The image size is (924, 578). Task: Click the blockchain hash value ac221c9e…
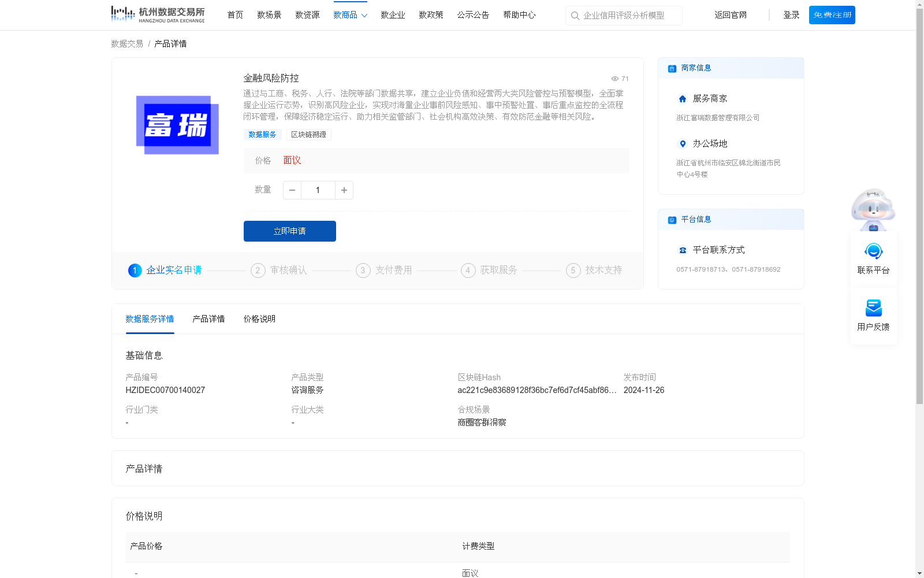coord(537,390)
